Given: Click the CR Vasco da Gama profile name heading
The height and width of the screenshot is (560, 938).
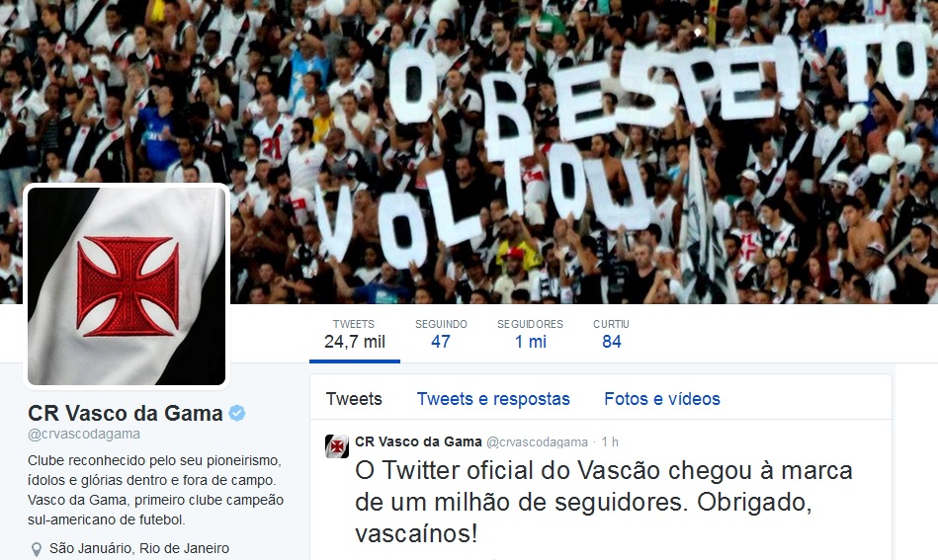Looking at the screenshot, I should [x=125, y=413].
